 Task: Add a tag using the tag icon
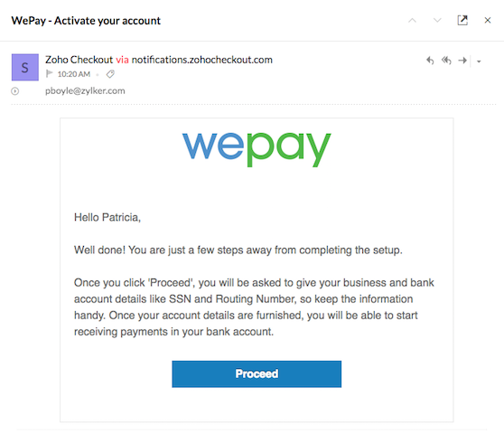coord(110,74)
